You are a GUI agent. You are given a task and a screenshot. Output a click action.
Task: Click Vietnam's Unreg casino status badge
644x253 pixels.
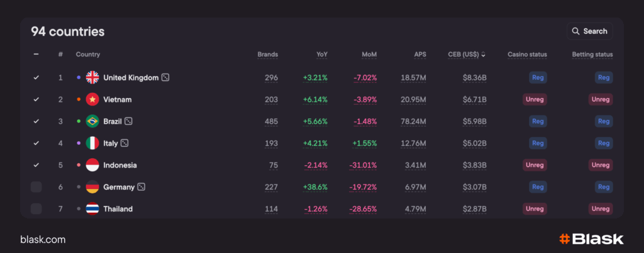click(x=535, y=99)
